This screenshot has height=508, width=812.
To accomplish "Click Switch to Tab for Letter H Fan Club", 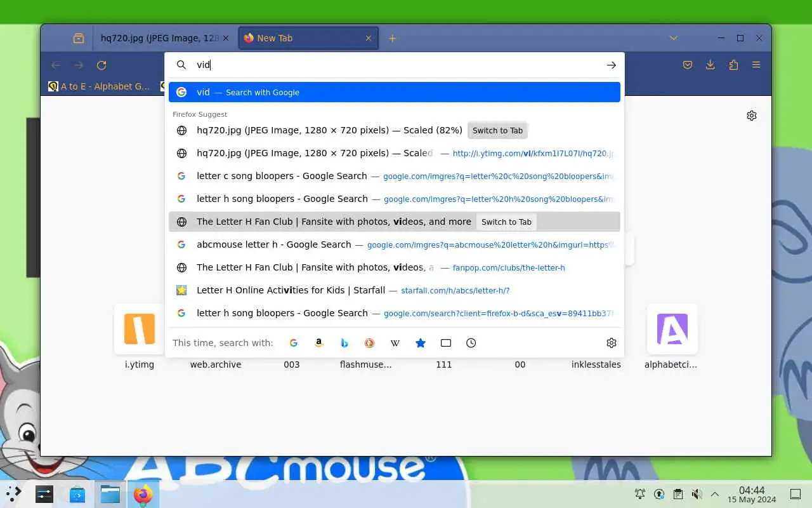I will click(506, 222).
